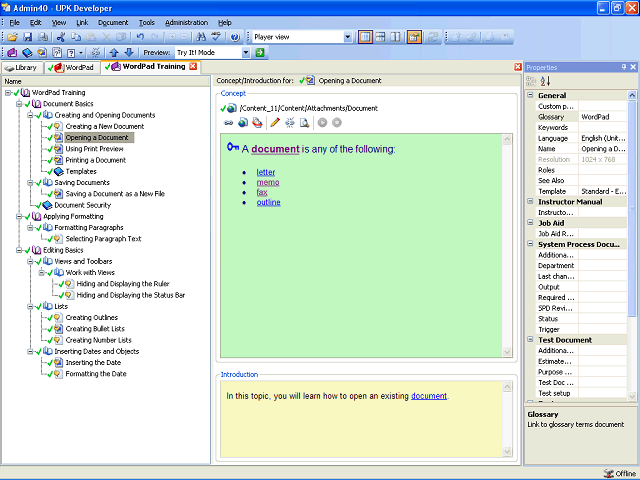Open the Link menu

[82, 23]
